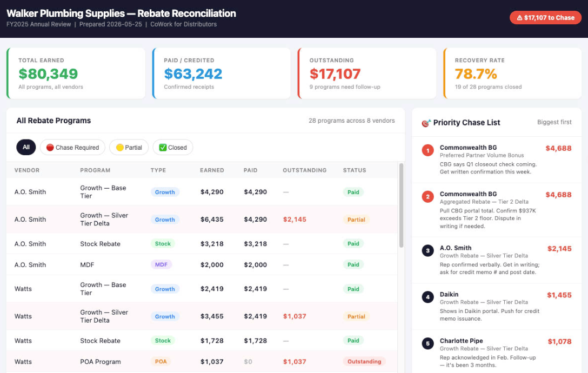Click the $0 paid value in POA row

248,362
